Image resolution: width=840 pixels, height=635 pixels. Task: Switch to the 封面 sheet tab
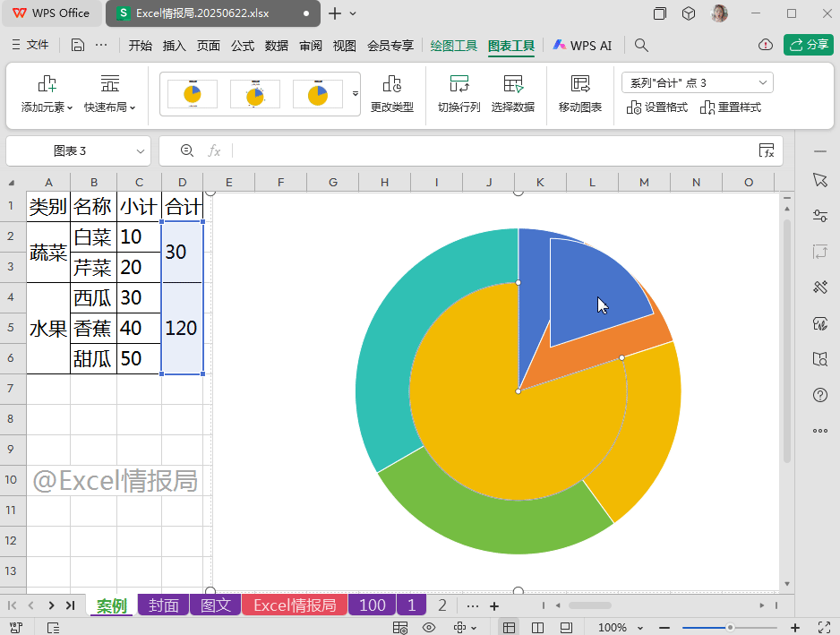[x=163, y=605]
